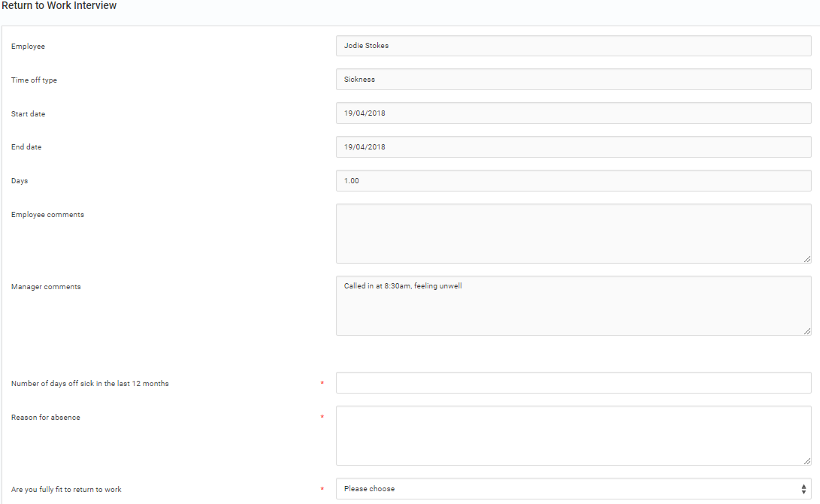The image size is (820, 504).
Task: Grab the Manager comments resize handle
Action: (x=806, y=330)
